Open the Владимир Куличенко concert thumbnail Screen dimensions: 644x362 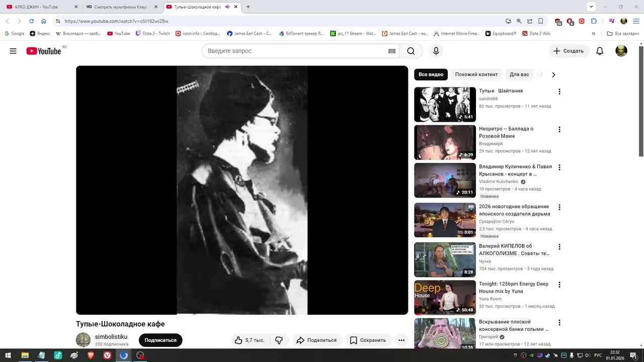click(x=445, y=180)
